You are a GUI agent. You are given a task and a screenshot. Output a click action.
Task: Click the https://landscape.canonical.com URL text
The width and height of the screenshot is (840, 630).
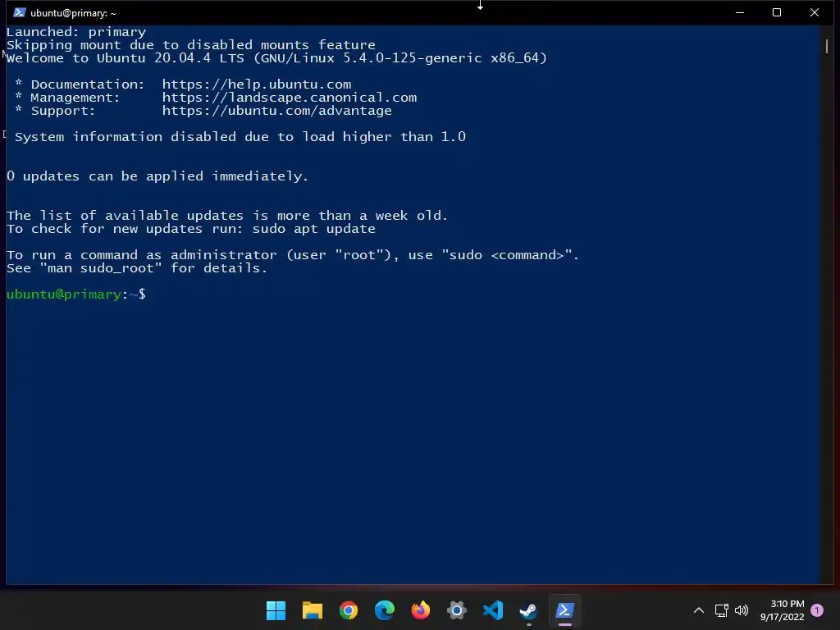[290, 98]
